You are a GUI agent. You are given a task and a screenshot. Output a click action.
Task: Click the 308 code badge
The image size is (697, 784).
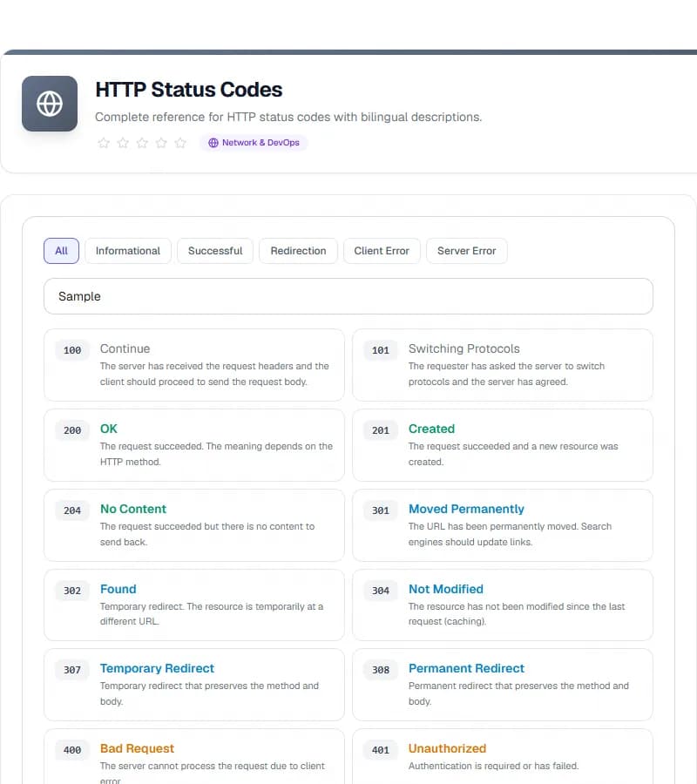tap(381, 670)
